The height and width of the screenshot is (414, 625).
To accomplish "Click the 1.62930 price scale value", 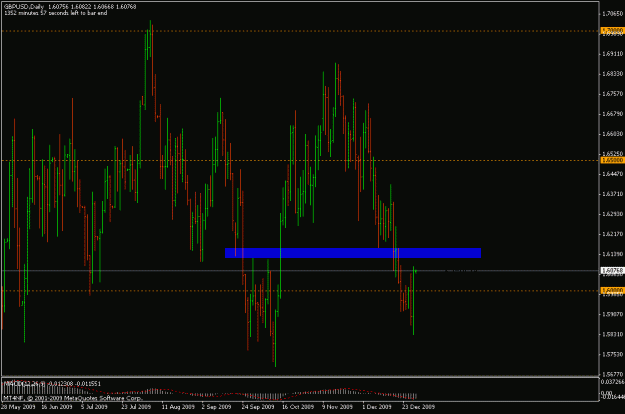I will tap(613, 214).
